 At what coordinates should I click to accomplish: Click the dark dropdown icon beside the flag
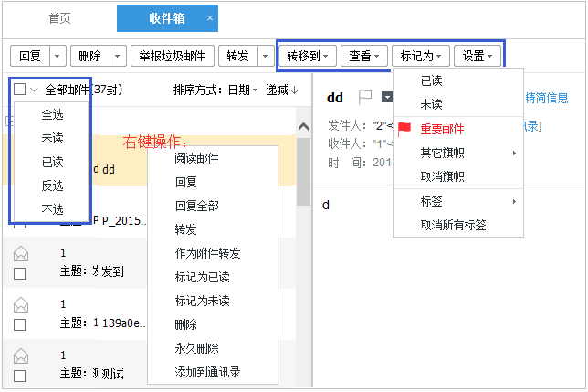(x=387, y=97)
